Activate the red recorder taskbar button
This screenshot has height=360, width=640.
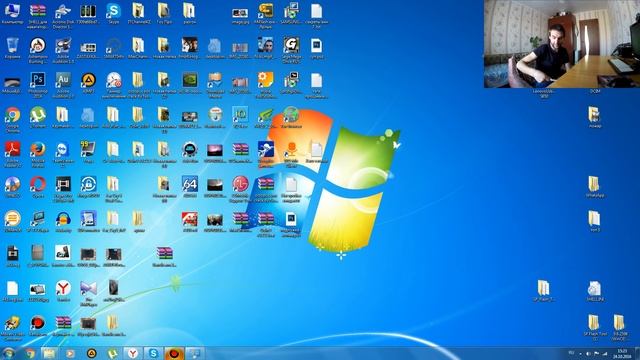[174, 353]
